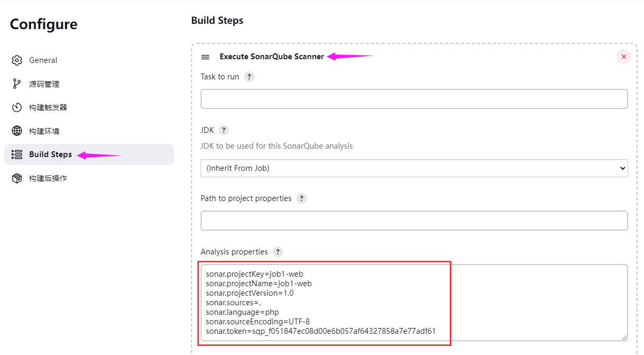
Task: Remove the Execute SonarQube Scanner step
Action: pyautogui.click(x=624, y=57)
